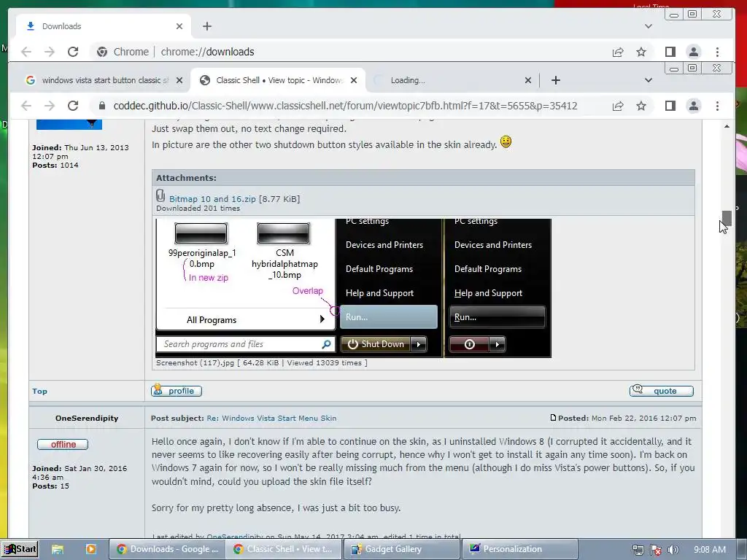Share icon in Downloads window toolbar
The image size is (747, 560).
click(x=618, y=52)
